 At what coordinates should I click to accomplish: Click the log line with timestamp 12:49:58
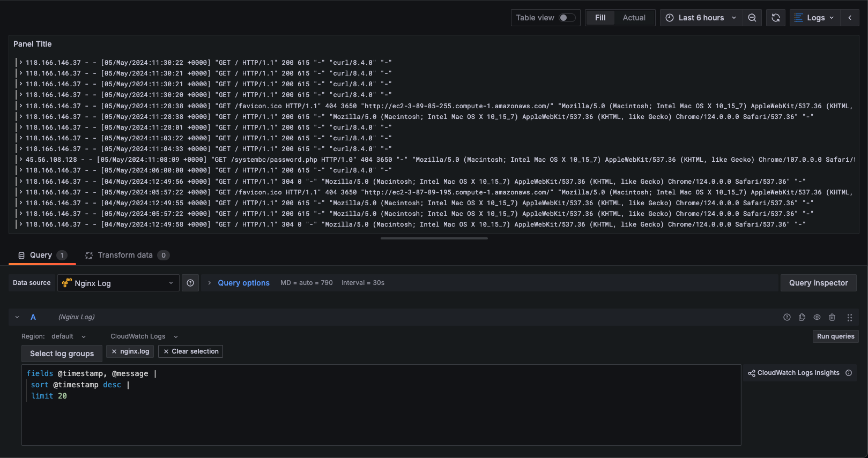tap(416, 224)
